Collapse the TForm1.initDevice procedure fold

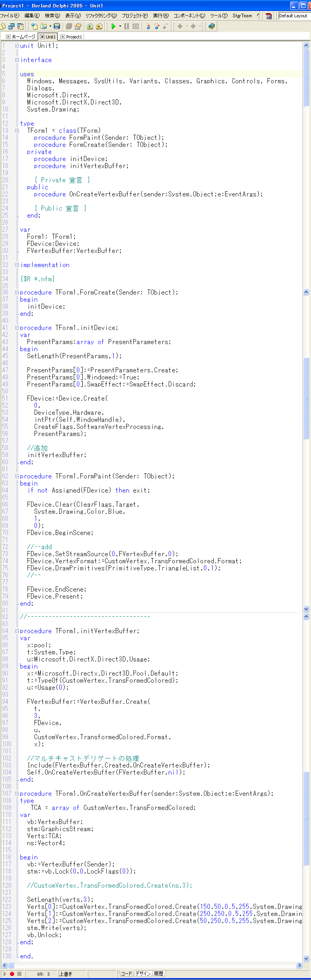pyautogui.click(x=17, y=328)
